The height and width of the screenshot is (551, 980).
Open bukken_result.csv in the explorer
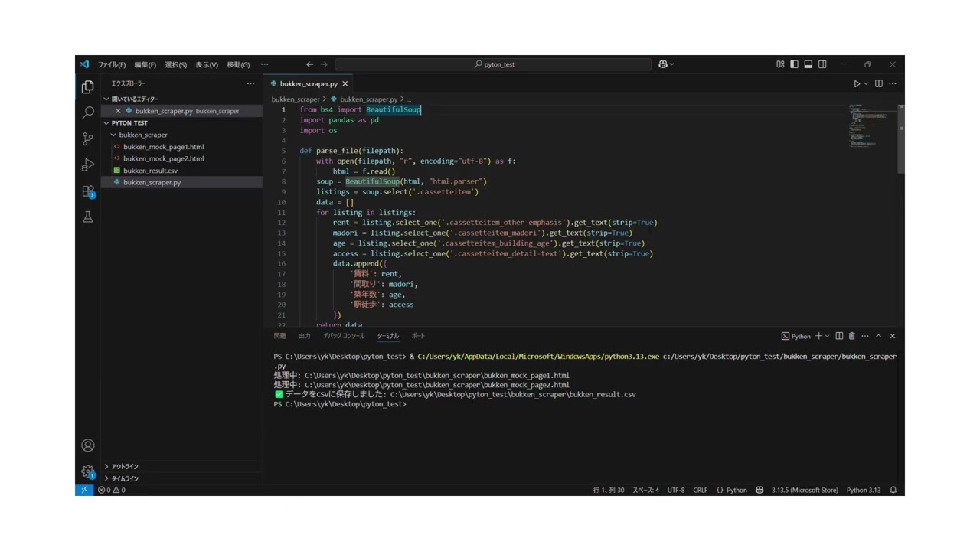click(x=150, y=171)
